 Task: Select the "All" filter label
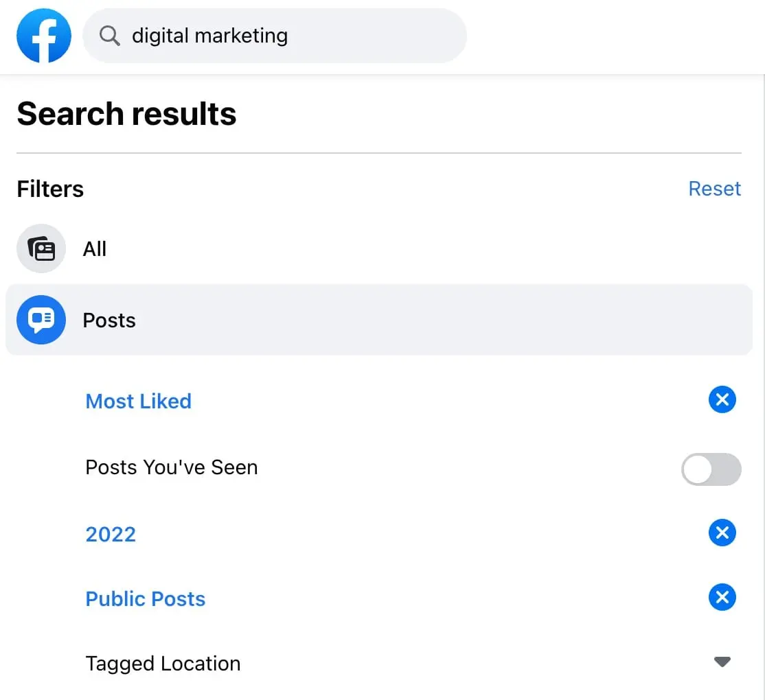coord(95,248)
